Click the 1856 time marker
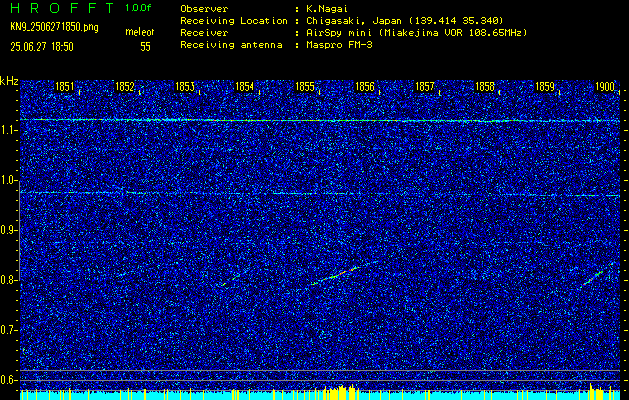 click(365, 87)
